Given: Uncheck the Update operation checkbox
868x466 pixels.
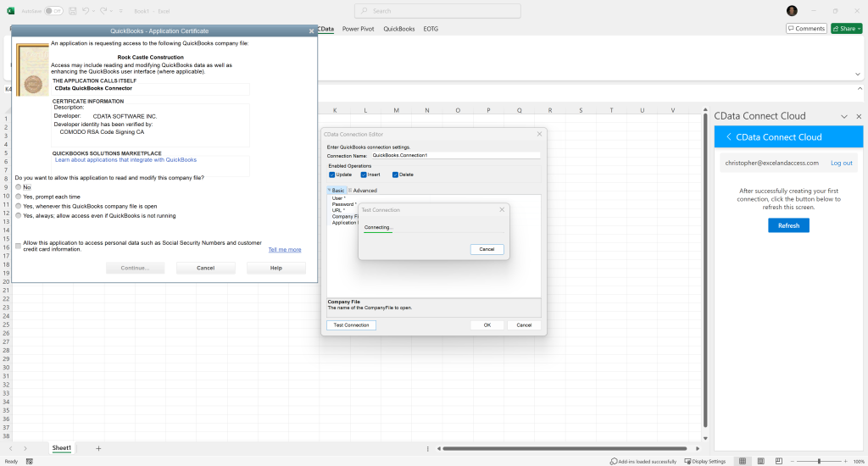Looking at the screenshot, I should point(332,175).
